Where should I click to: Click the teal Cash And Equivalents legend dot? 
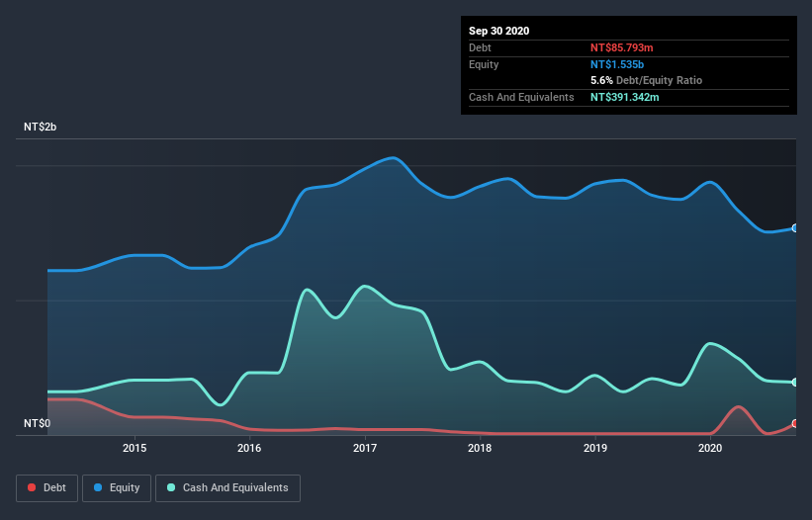pyautogui.click(x=171, y=487)
